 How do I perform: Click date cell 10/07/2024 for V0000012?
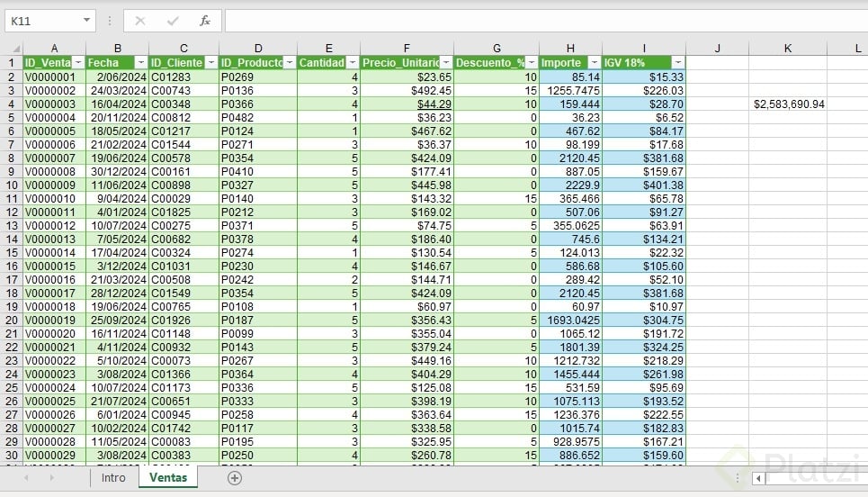pos(117,225)
